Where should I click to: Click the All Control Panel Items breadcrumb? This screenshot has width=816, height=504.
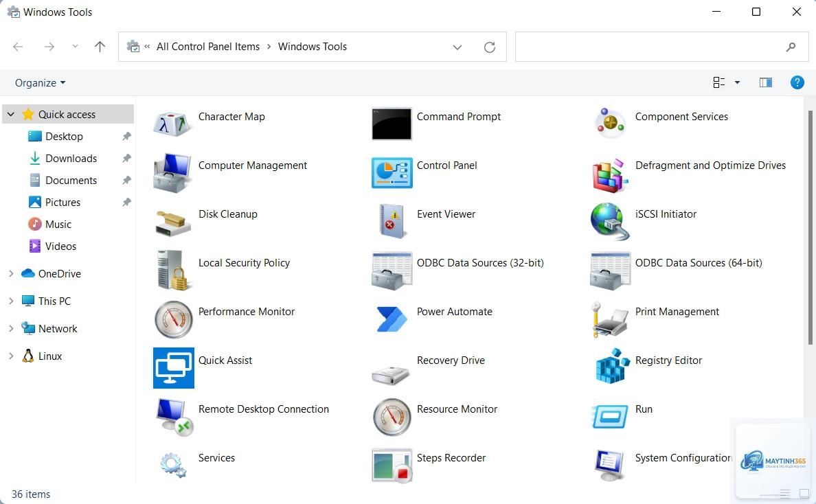(208, 47)
